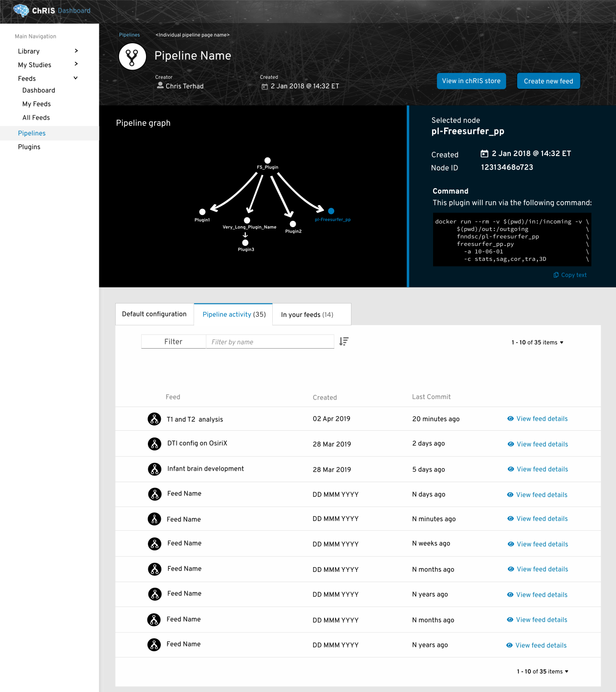Image resolution: width=616 pixels, height=692 pixels.
Task: Click the calendar icon beside the header creation date
Action: [x=265, y=86]
